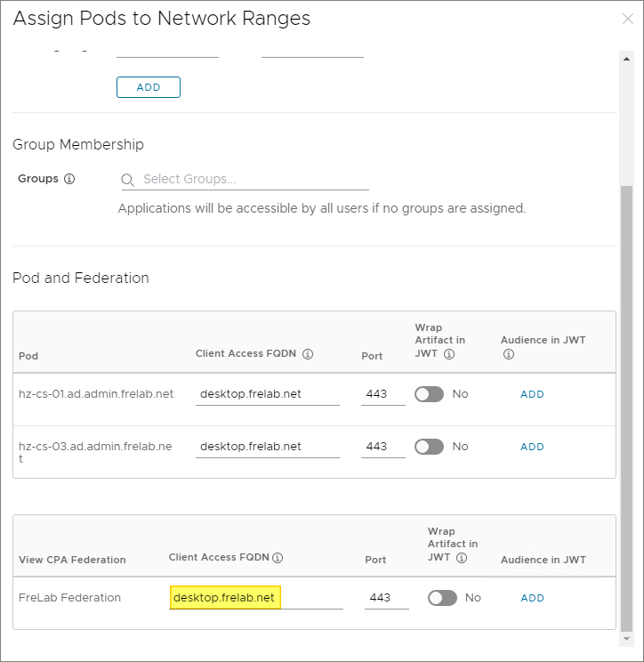Close the Assign Pods dialog
Viewport: 644px width, 662px height.
(627, 19)
